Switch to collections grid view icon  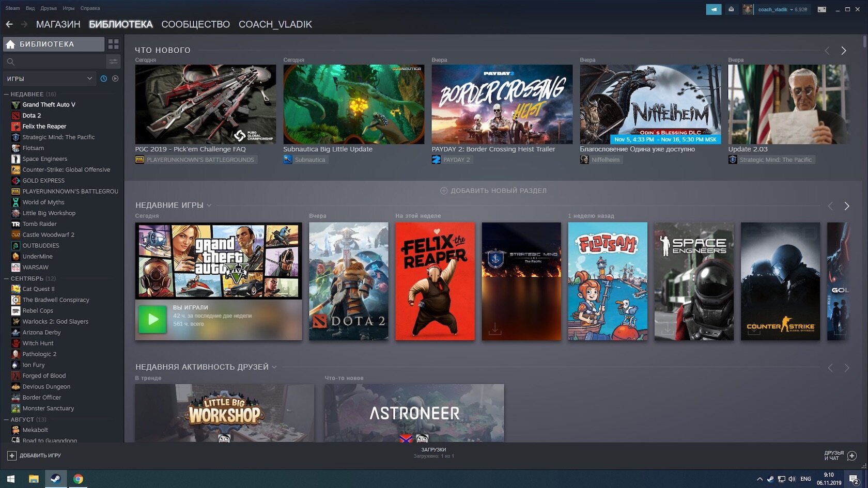tap(114, 44)
